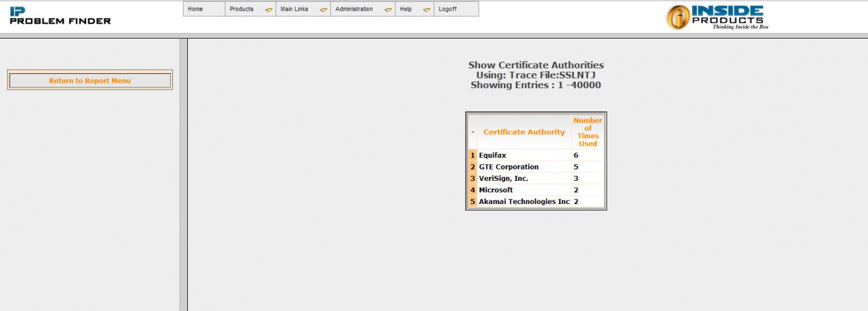The height and width of the screenshot is (311, 868).
Task: Click Logoff in the navigation bar
Action: (456, 9)
